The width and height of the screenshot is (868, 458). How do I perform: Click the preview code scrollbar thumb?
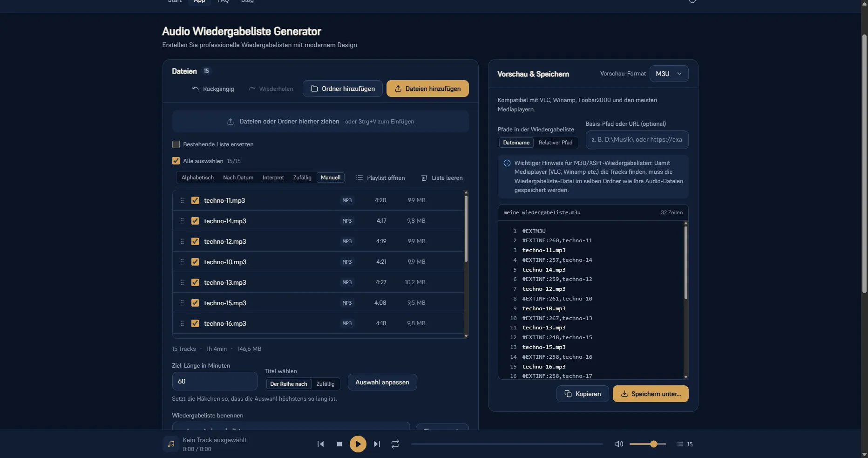[686, 263]
